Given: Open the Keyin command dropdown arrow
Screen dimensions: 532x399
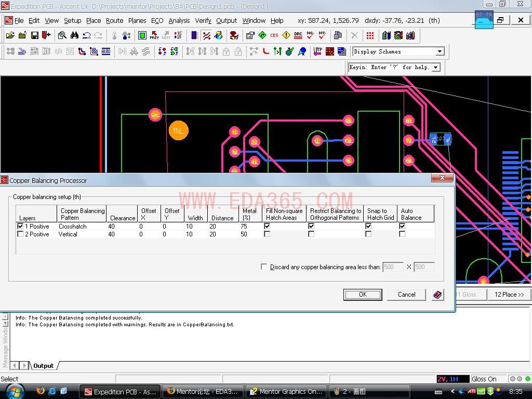Looking at the screenshot, I should pyautogui.click(x=435, y=67).
